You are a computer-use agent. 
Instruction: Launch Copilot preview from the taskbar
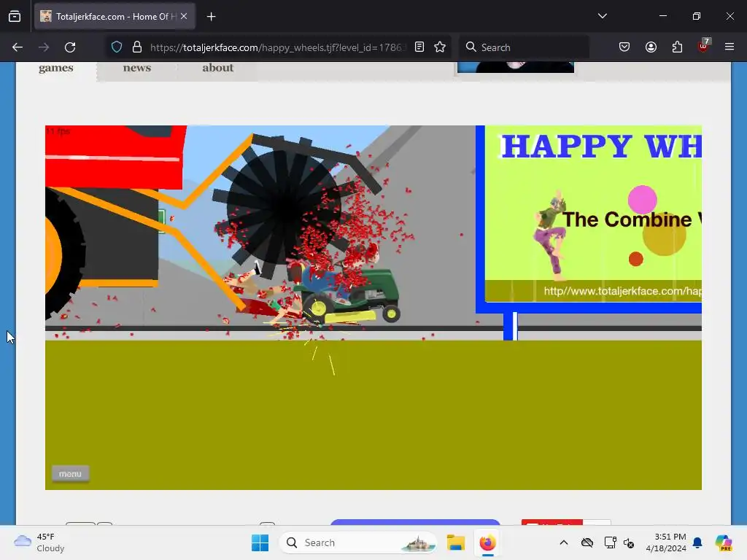pos(724,542)
